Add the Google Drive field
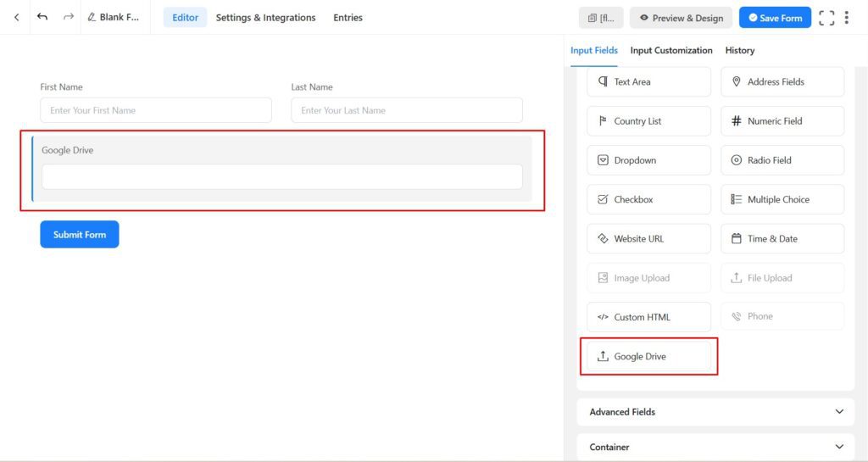Viewport: 868px width, 462px height. 648,357
